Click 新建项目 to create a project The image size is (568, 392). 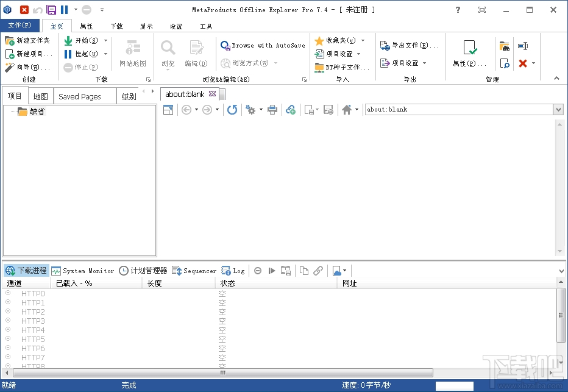click(x=29, y=54)
